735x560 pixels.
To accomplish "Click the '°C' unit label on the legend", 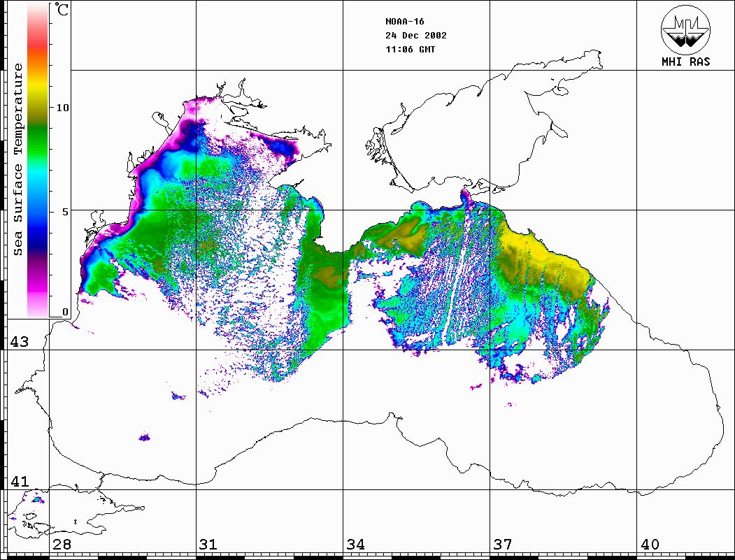I will point(61,9).
